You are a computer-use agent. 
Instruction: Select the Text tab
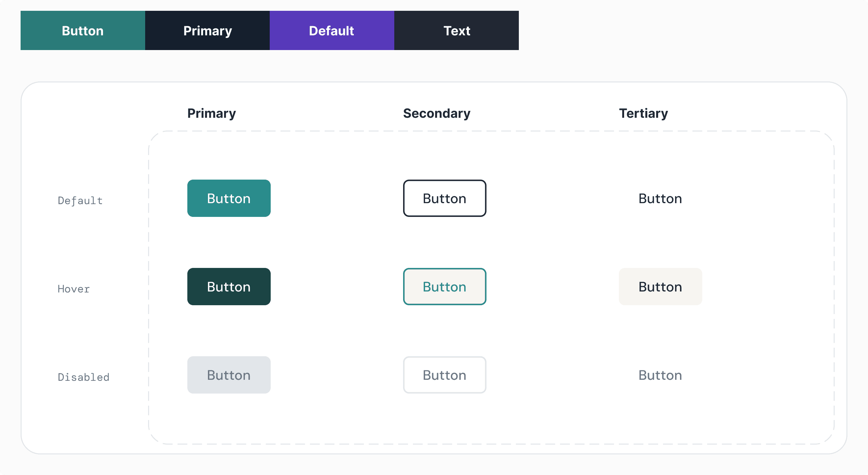click(457, 30)
